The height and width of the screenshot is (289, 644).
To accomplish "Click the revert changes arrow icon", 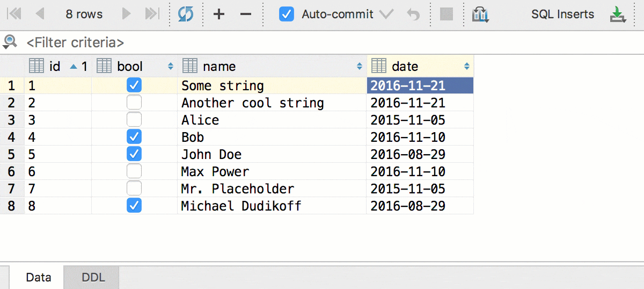I will (x=413, y=15).
